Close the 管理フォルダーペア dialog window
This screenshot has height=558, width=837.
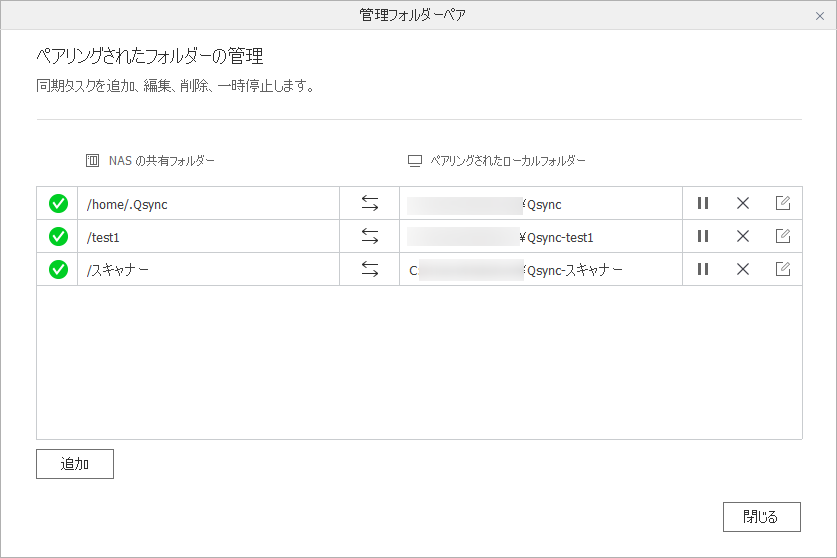pos(820,16)
